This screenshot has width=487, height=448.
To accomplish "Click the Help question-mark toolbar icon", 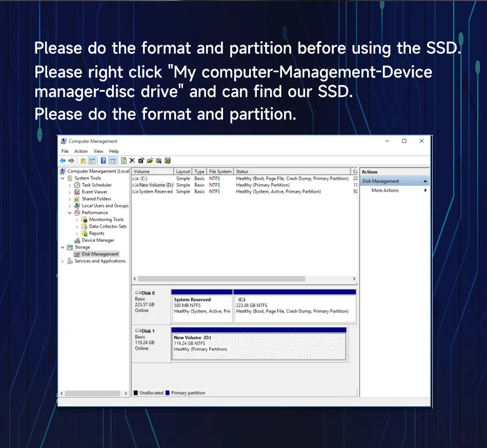I will (x=104, y=160).
